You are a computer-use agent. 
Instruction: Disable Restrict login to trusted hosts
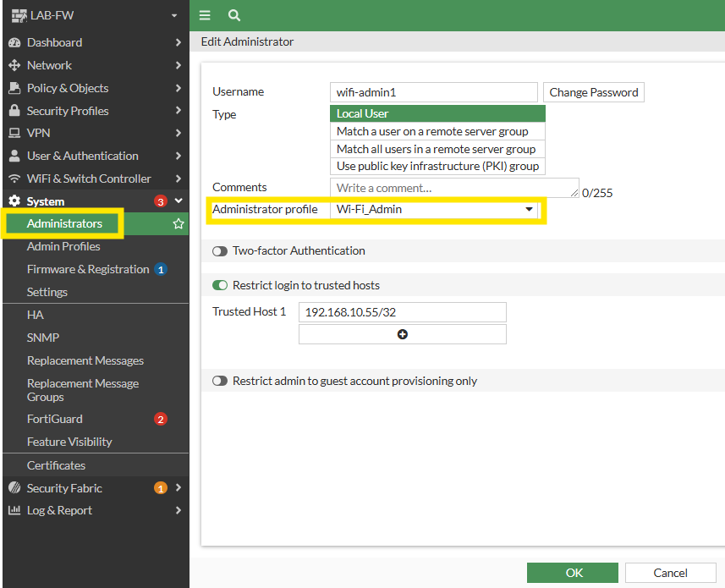pyautogui.click(x=220, y=285)
